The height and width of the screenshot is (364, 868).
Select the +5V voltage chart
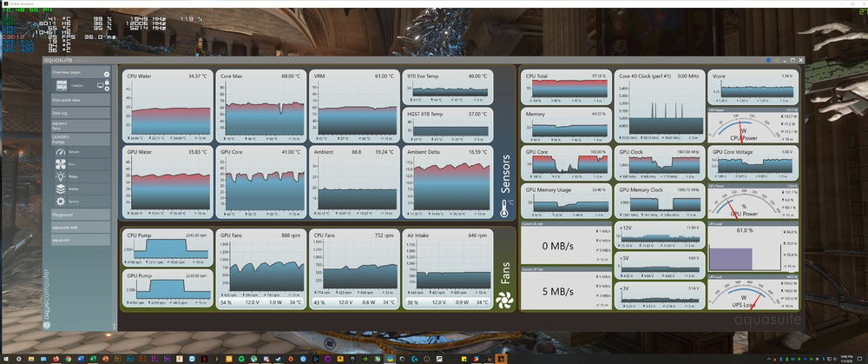point(660,265)
